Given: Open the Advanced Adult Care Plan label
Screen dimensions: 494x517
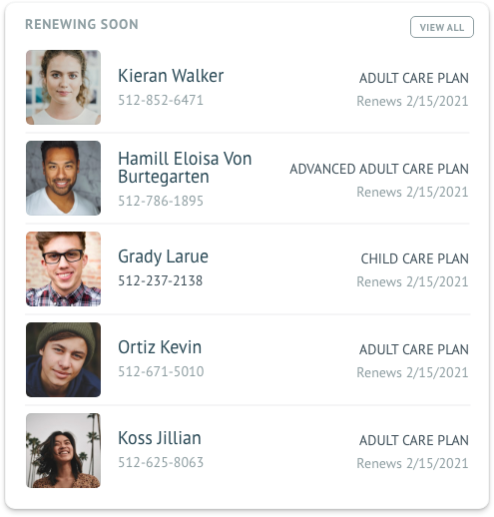Looking at the screenshot, I should coord(379,169).
